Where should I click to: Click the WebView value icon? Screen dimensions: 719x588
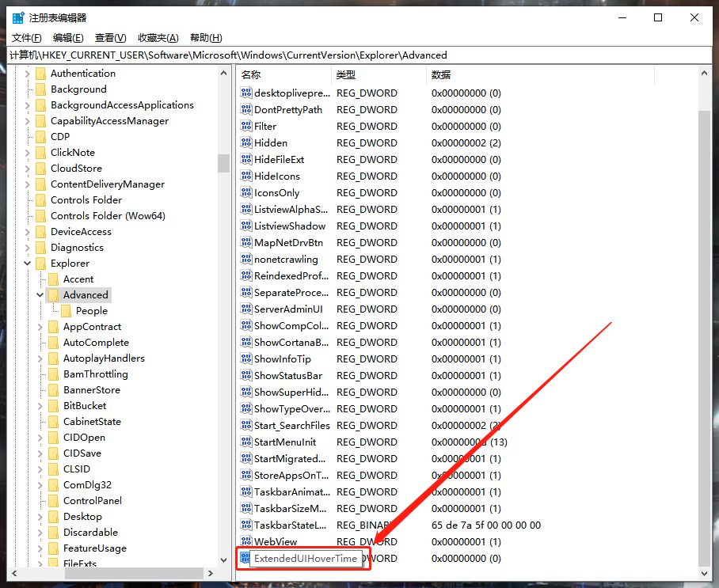click(246, 541)
